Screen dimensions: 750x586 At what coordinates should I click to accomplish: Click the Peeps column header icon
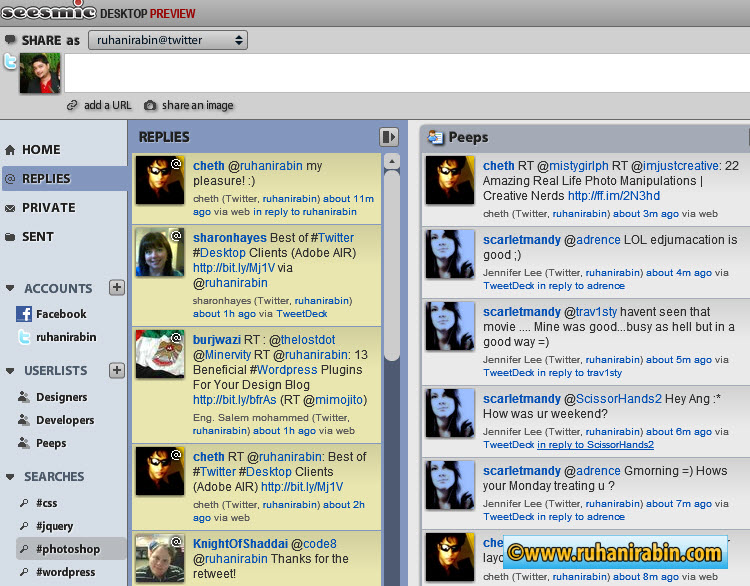[x=435, y=137]
